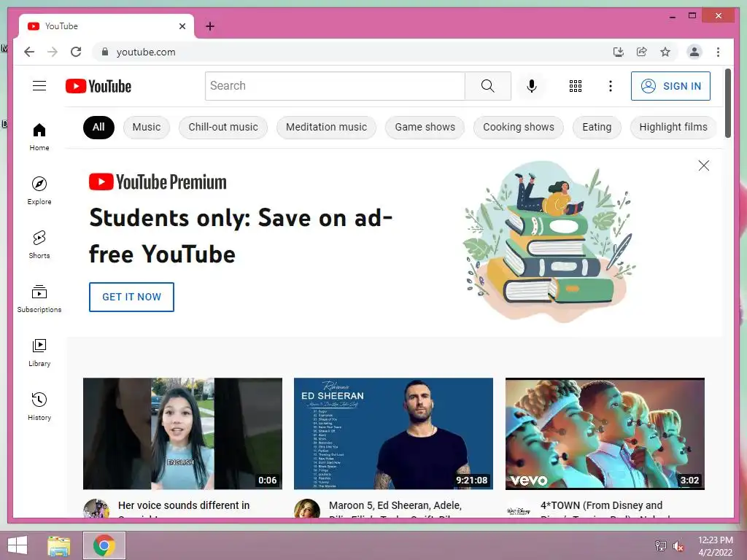Focus the YouTube Search field
This screenshot has width=747, height=560.
[335, 86]
